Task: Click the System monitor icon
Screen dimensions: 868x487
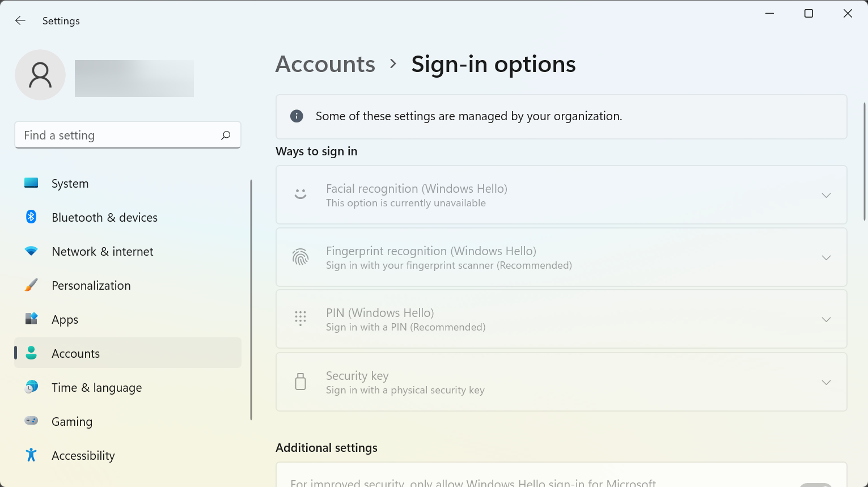Action: coord(31,183)
